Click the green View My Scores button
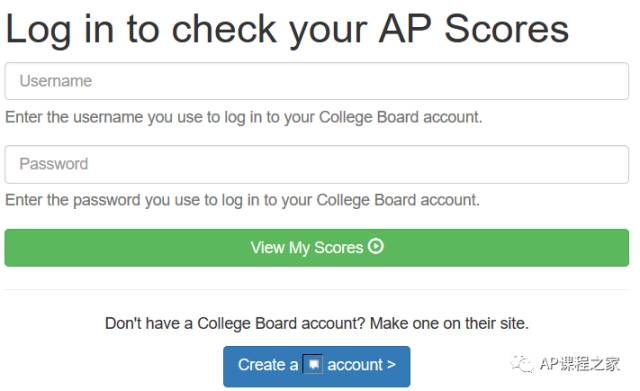Screen dimensions: 640x391 (317, 248)
